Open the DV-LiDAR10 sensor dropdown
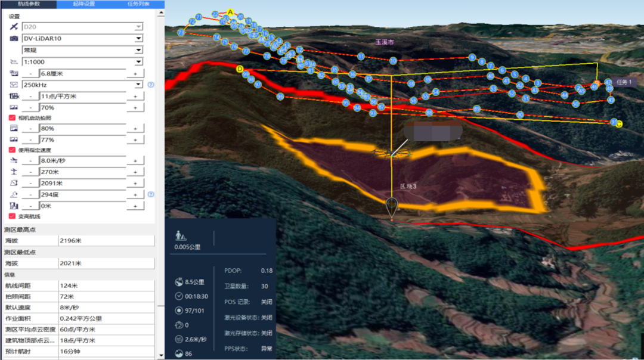Viewport: 644px width, 360px height. (138, 39)
